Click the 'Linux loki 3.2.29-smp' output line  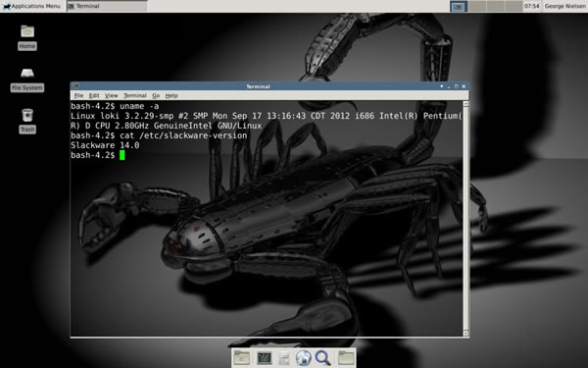267,116
